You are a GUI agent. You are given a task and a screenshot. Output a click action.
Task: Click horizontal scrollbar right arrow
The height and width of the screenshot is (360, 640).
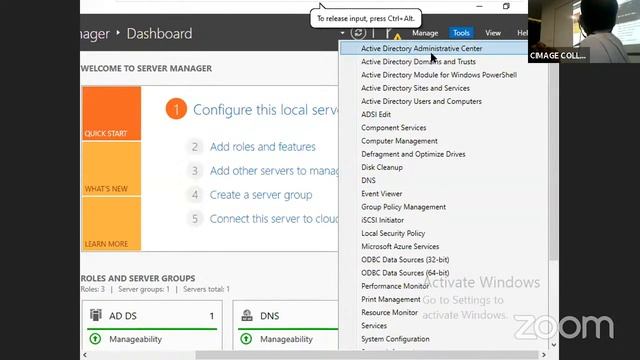click(x=544, y=355)
